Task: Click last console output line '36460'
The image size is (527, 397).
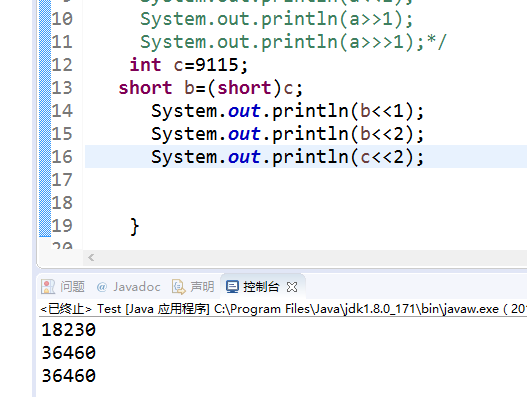Action: 69,376
